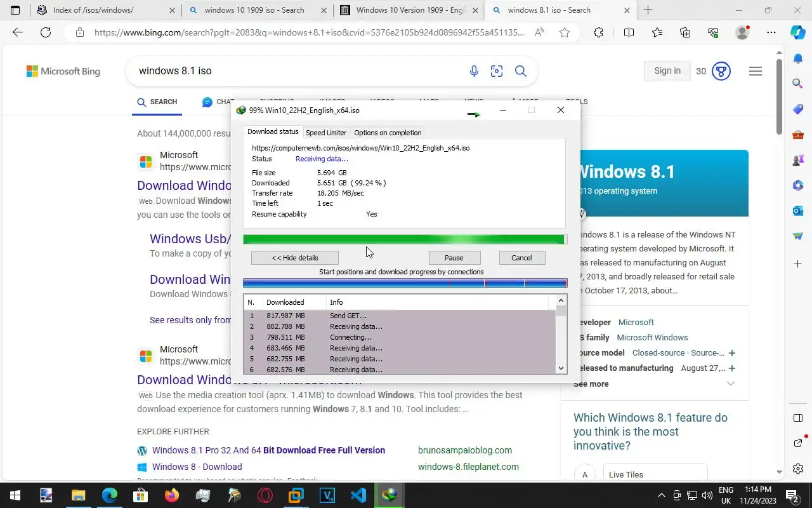The height and width of the screenshot is (508, 812).
Task: Toggle split screen icon in Edge toolbar
Action: point(629,32)
